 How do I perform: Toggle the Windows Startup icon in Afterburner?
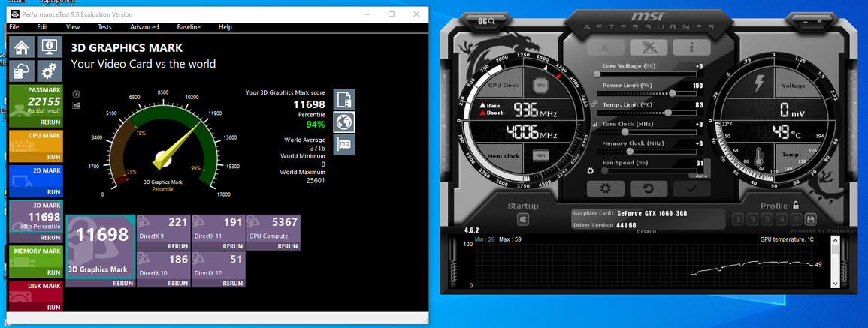point(522,220)
